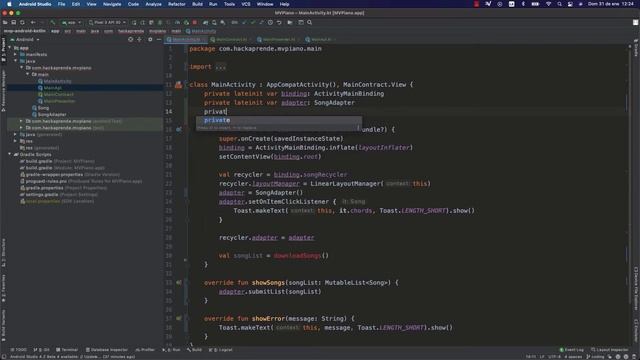The height and width of the screenshot is (360, 640).
Task: Collapse the main package node
Action: (x=28, y=74)
